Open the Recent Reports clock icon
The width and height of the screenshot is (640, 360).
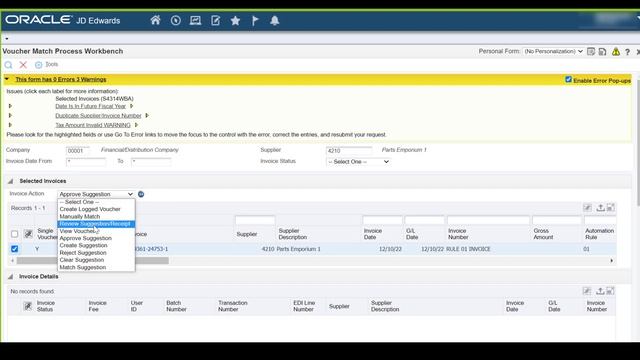[176, 20]
